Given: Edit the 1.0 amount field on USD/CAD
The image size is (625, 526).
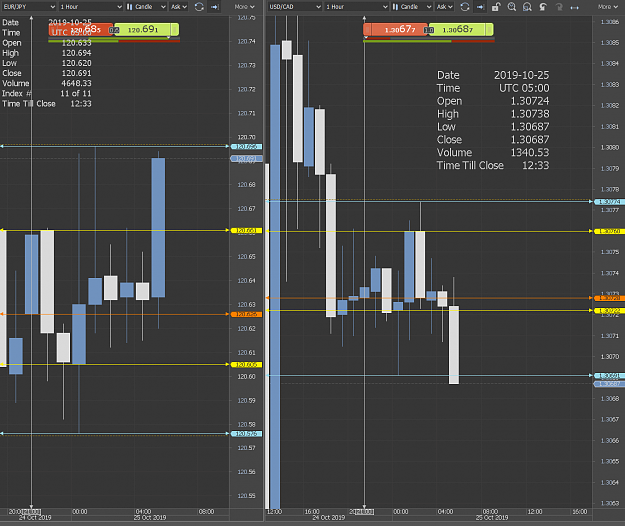Looking at the screenshot, I should [428, 30].
